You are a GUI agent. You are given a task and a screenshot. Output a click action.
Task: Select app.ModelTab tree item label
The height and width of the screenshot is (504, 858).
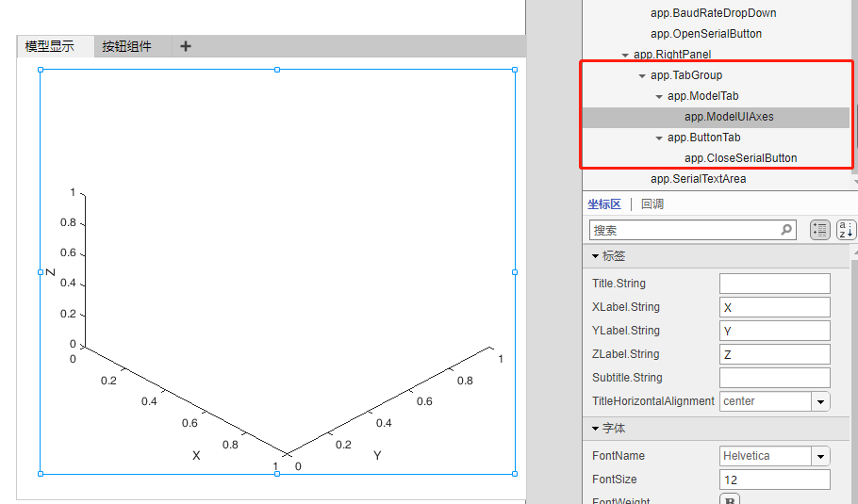(x=702, y=96)
